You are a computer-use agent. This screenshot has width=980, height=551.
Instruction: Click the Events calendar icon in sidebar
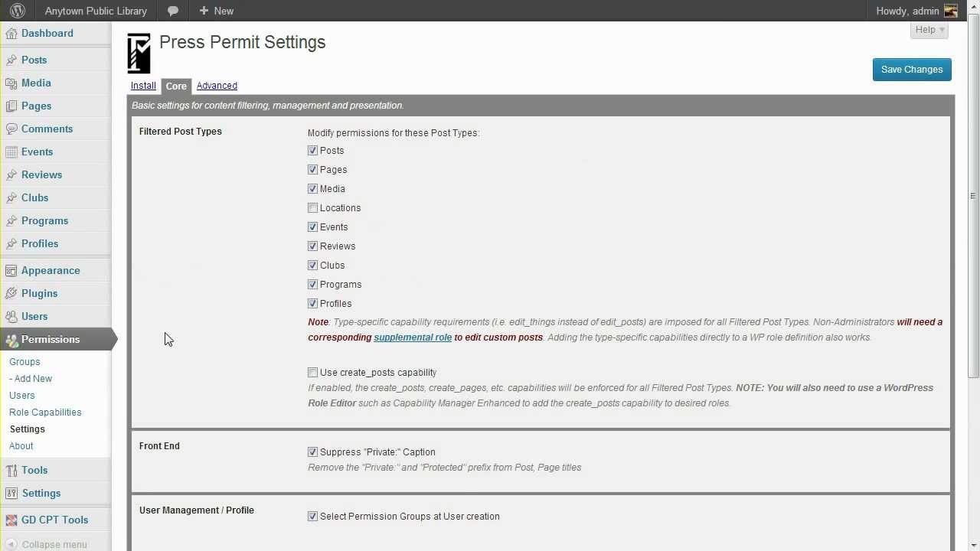[11, 152]
